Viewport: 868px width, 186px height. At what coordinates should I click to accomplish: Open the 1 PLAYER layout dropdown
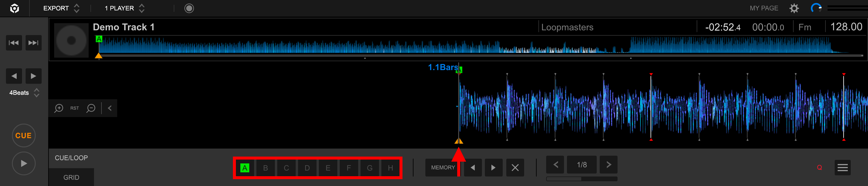coord(124,8)
